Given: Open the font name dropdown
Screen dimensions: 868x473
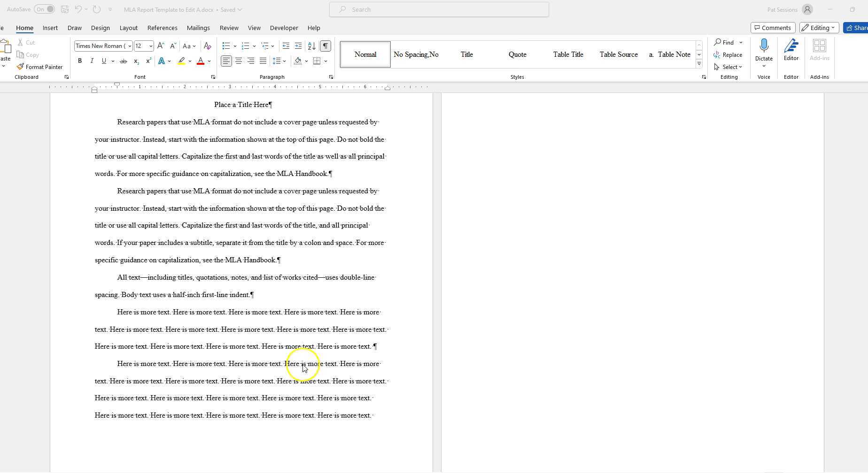Looking at the screenshot, I should click(129, 46).
